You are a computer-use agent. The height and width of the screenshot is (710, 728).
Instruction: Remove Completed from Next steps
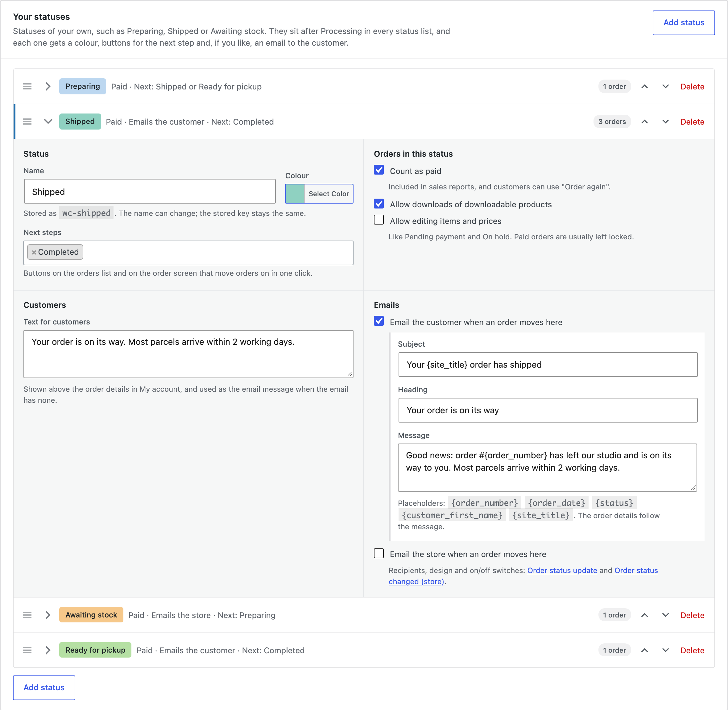coord(34,253)
